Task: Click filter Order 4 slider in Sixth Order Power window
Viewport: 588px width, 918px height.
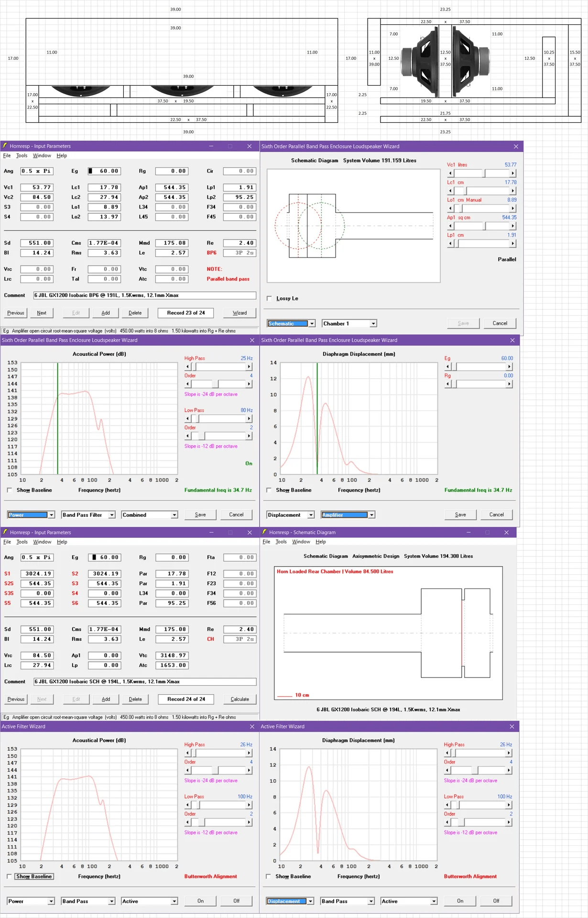Action: click(x=218, y=384)
